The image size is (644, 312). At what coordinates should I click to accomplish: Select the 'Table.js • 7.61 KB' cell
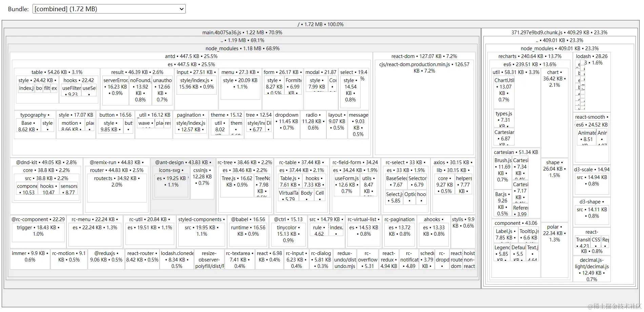290,181
